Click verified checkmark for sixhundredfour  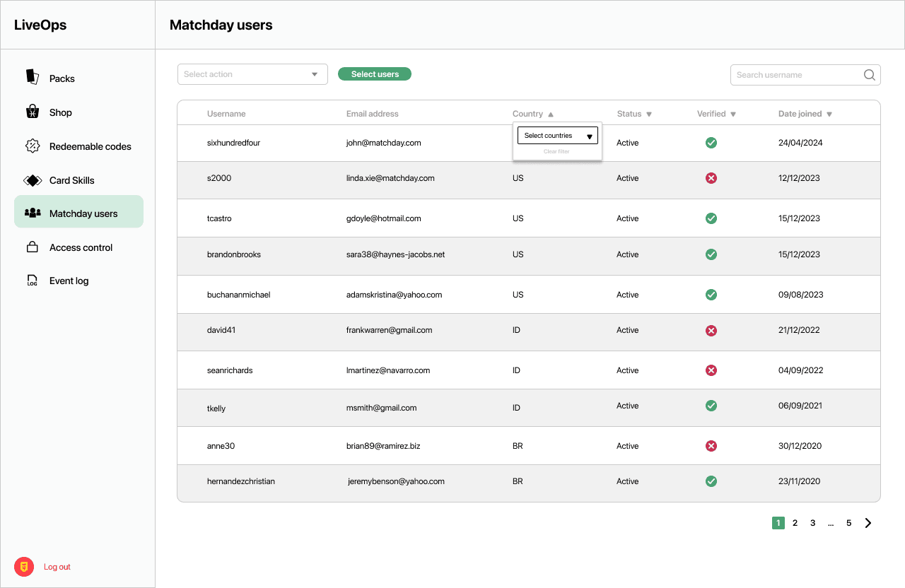pos(711,143)
